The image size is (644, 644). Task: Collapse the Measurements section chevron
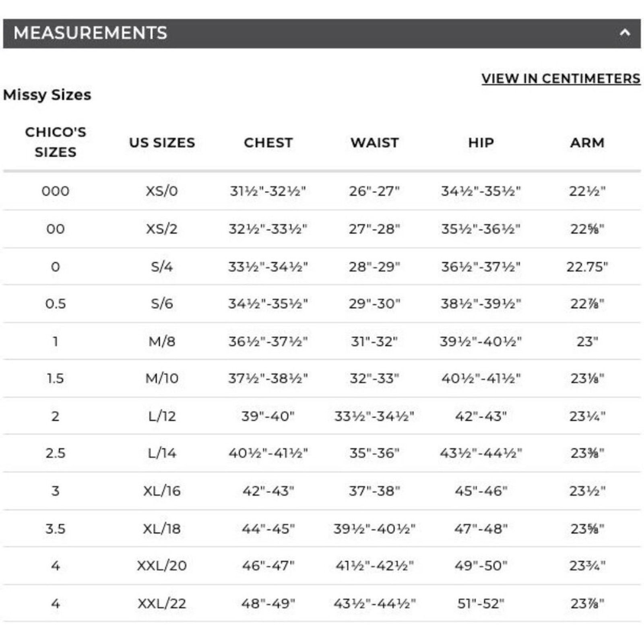(x=625, y=33)
